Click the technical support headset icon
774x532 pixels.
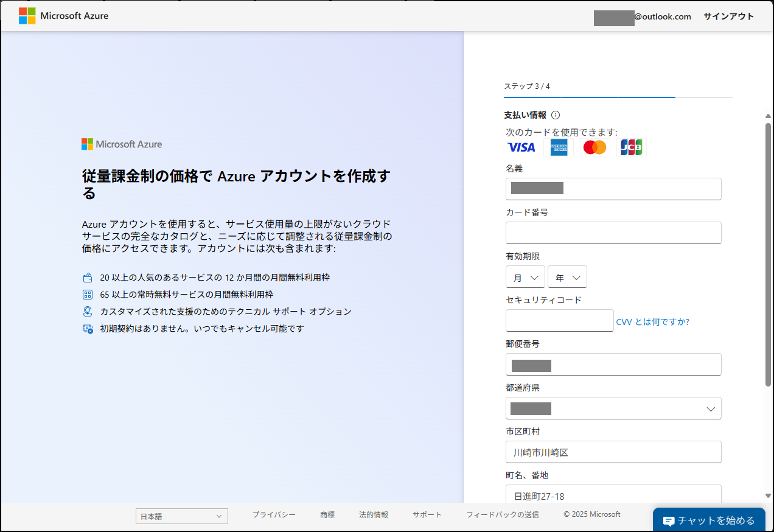point(87,312)
